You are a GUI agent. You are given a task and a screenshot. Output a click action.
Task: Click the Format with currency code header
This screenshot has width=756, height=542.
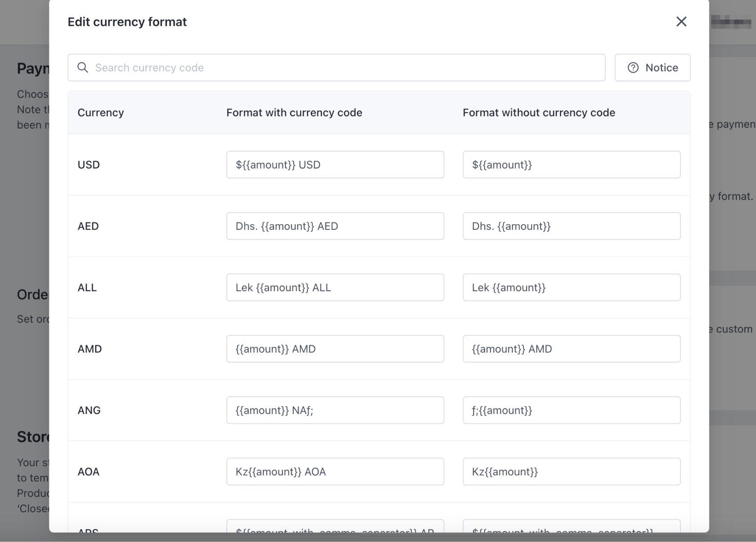[x=294, y=112]
